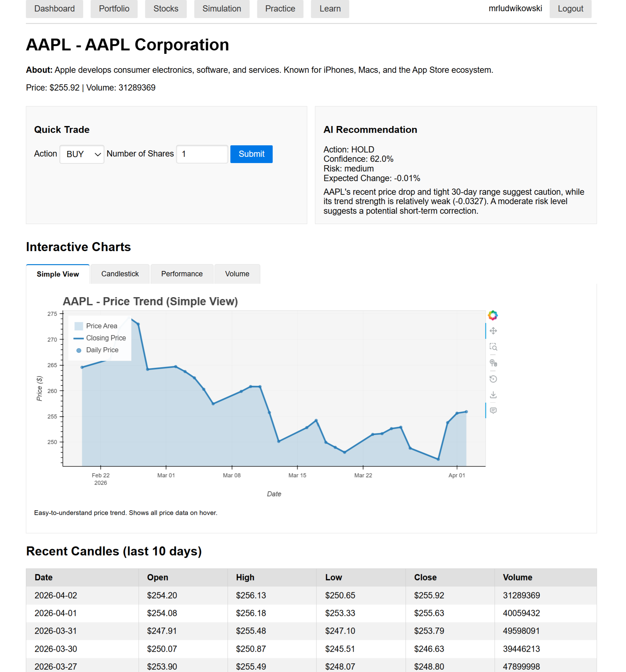
Task: Switch to the Simple View tab
Action: [58, 274]
